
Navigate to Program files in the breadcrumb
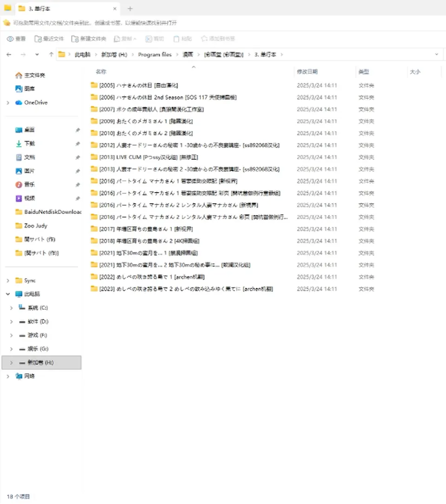coord(155,55)
